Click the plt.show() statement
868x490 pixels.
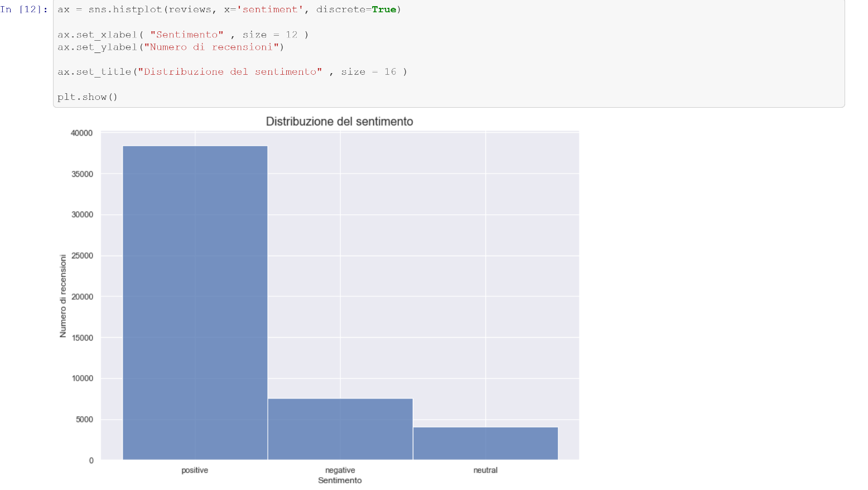click(87, 97)
